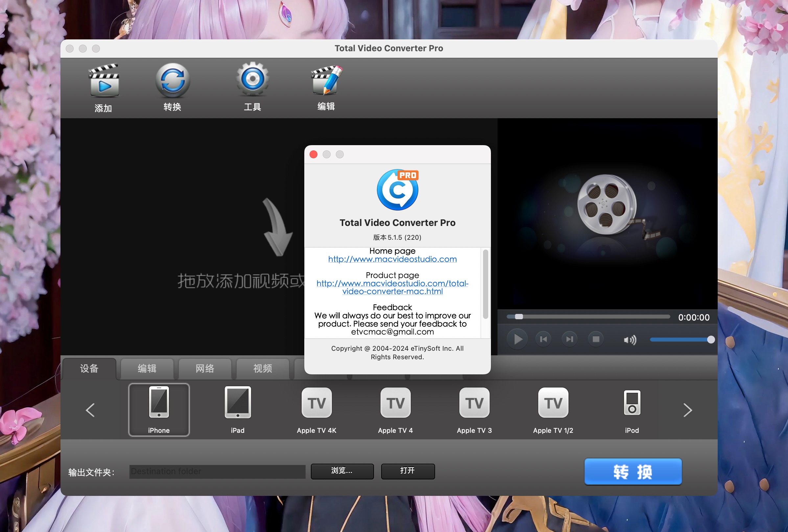The height and width of the screenshot is (532, 788).
Task: Skip to previous frame in preview
Action: point(544,339)
